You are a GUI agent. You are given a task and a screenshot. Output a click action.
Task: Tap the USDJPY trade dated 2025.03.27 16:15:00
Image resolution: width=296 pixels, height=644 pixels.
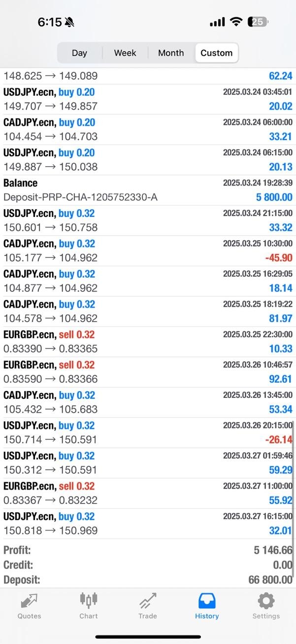pos(148,524)
